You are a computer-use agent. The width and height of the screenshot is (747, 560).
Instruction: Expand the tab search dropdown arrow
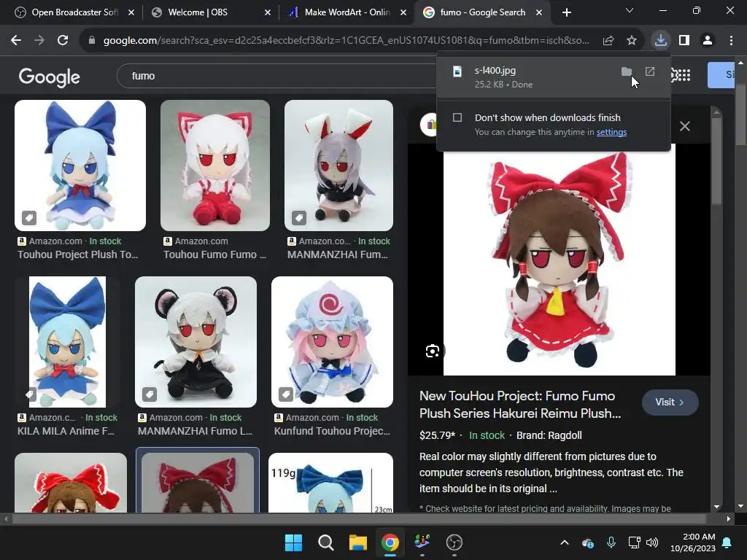[630, 10]
